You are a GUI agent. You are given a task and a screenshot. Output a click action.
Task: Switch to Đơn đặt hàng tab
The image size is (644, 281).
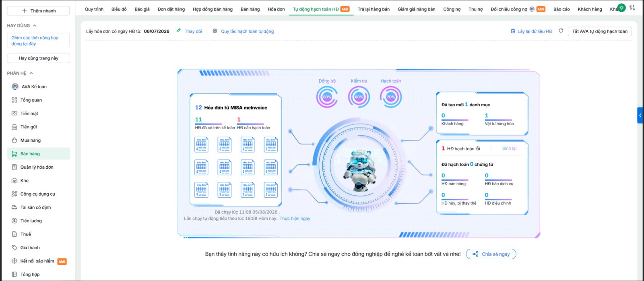coord(171,9)
